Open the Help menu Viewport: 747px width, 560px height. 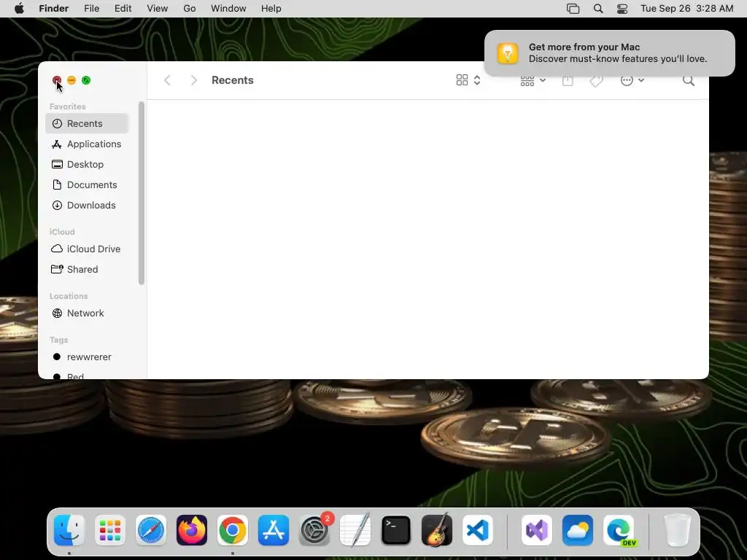[x=271, y=9]
